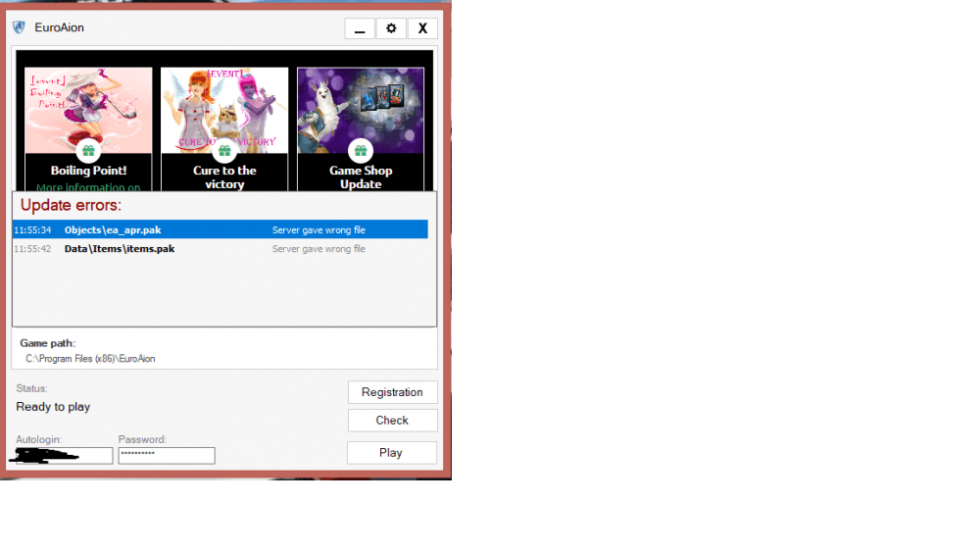Screen dimensions: 980x552
Task: Focus the Password input field
Action: tap(166, 456)
